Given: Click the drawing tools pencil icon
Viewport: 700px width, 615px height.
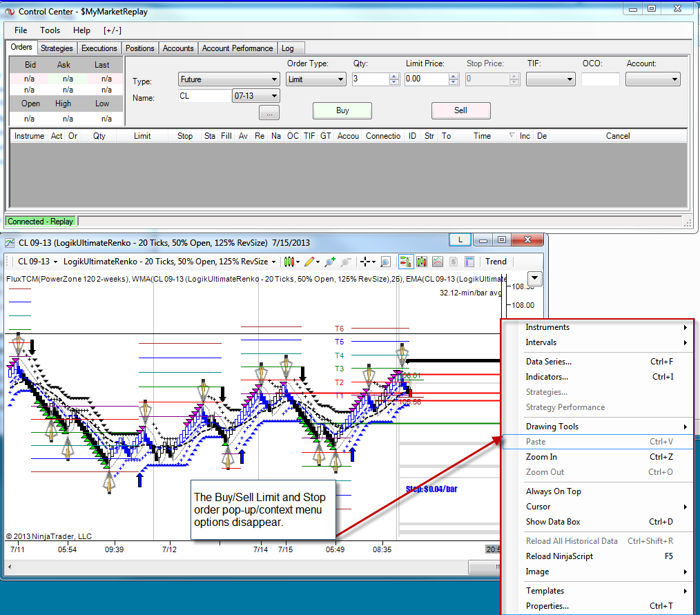Looking at the screenshot, I should click(x=310, y=262).
